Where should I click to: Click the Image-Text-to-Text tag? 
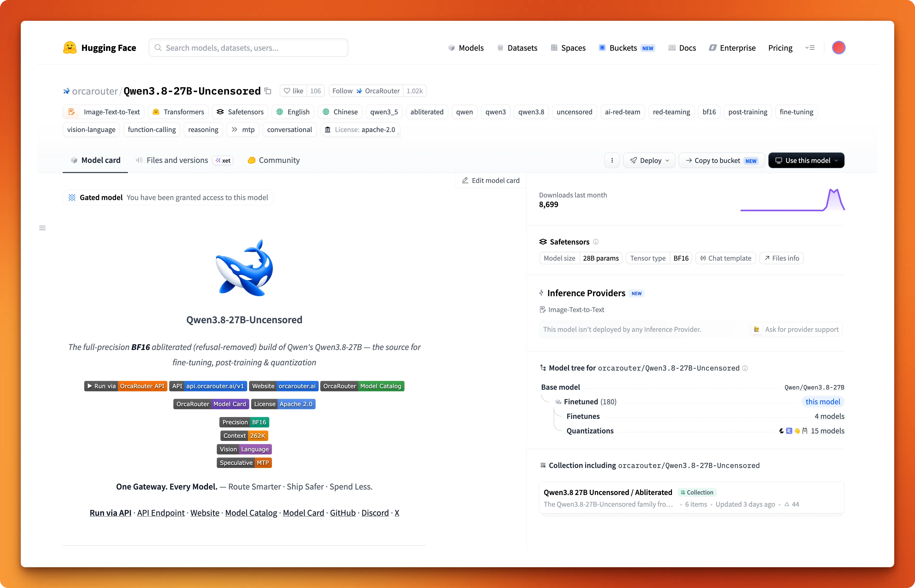(x=103, y=112)
